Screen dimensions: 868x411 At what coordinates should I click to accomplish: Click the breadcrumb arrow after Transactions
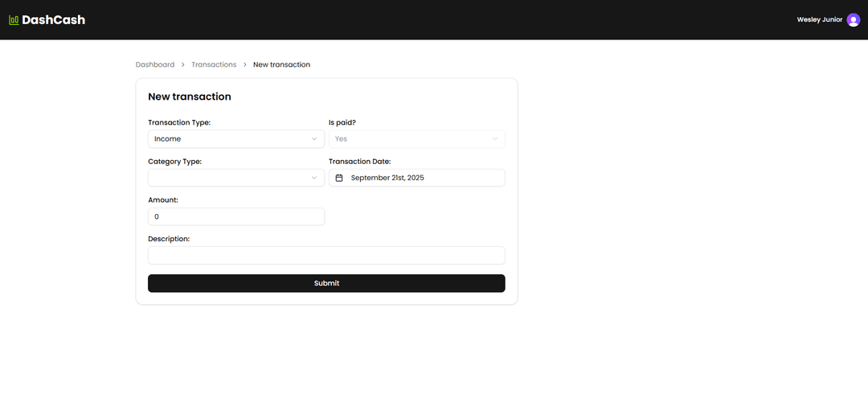[x=245, y=64]
